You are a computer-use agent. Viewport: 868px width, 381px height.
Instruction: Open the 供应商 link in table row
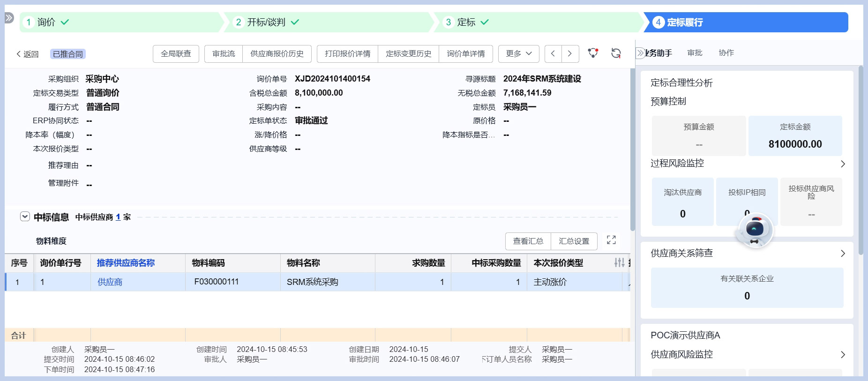click(110, 282)
